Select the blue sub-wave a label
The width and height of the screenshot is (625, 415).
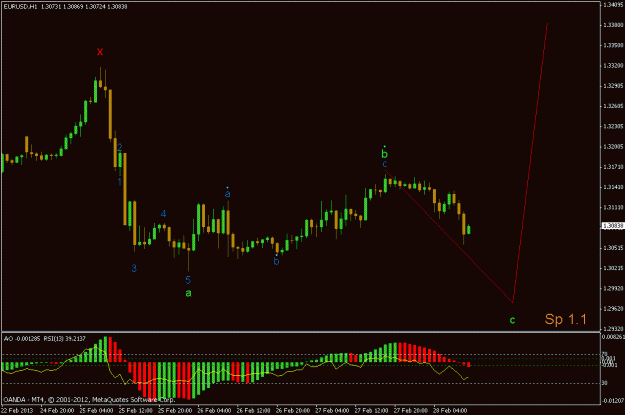[228, 193]
